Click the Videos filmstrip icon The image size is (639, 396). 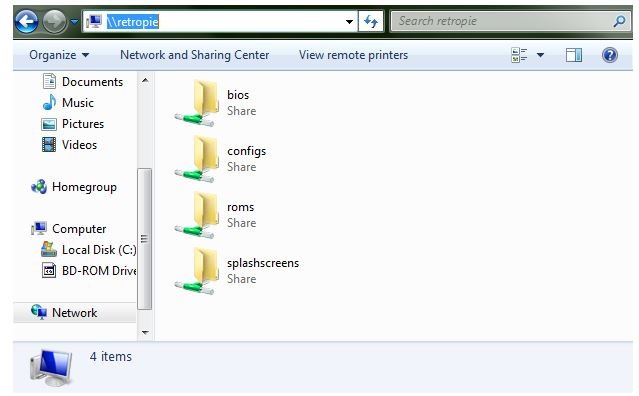(x=49, y=145)
